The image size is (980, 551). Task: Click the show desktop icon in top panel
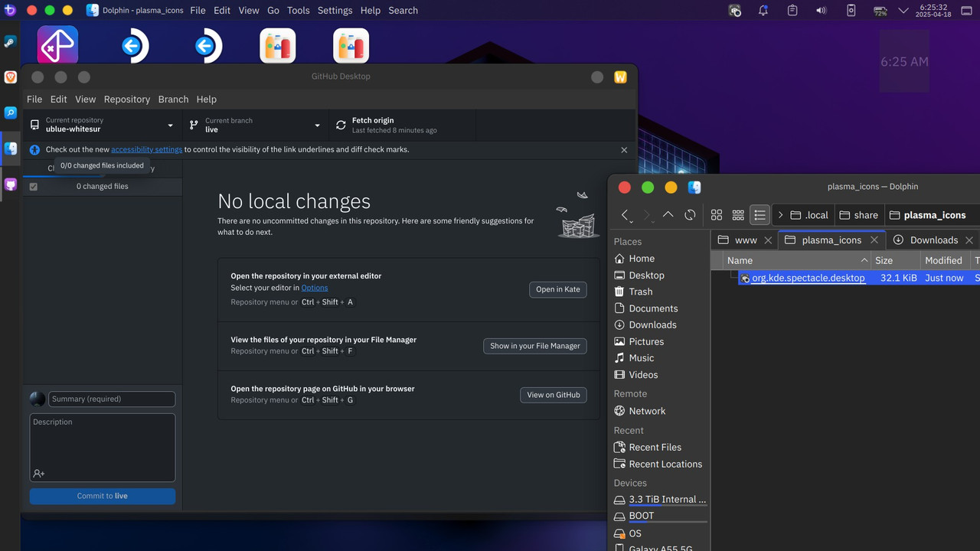click(x=967, y=11)
